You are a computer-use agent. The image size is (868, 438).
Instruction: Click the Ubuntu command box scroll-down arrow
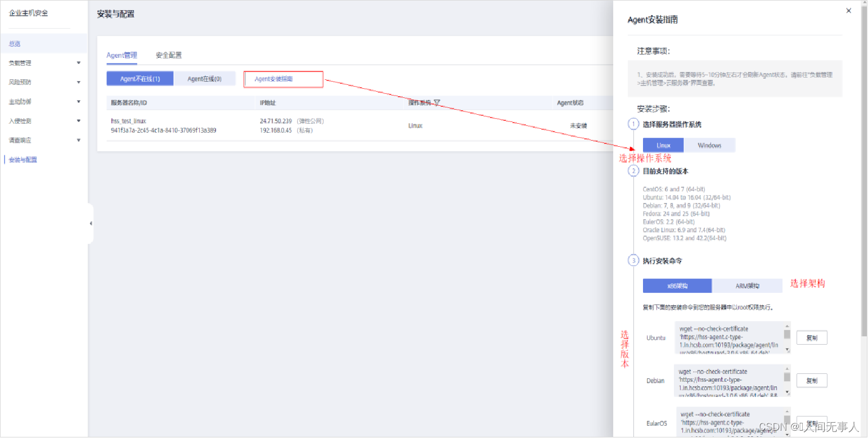pyautogui.click(x=787, y=350)
